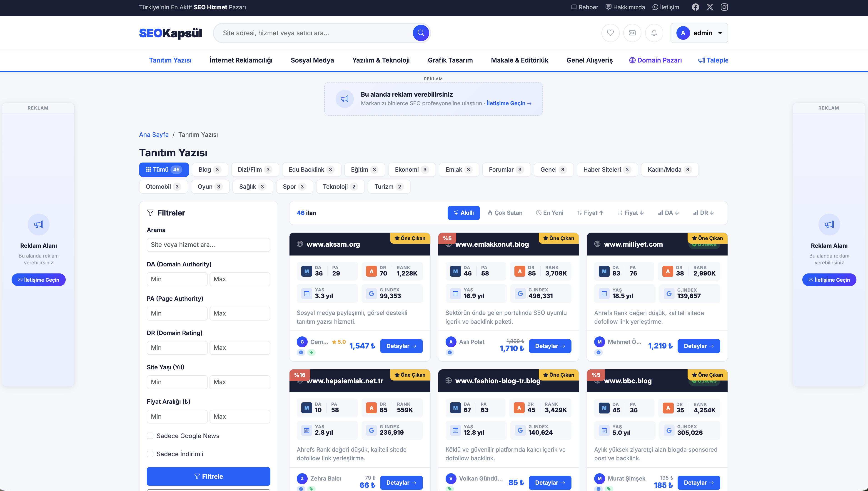Enable Sadece Google News checkbox
The height and width of the screenshot is (491, 868).
click(150, 436)
